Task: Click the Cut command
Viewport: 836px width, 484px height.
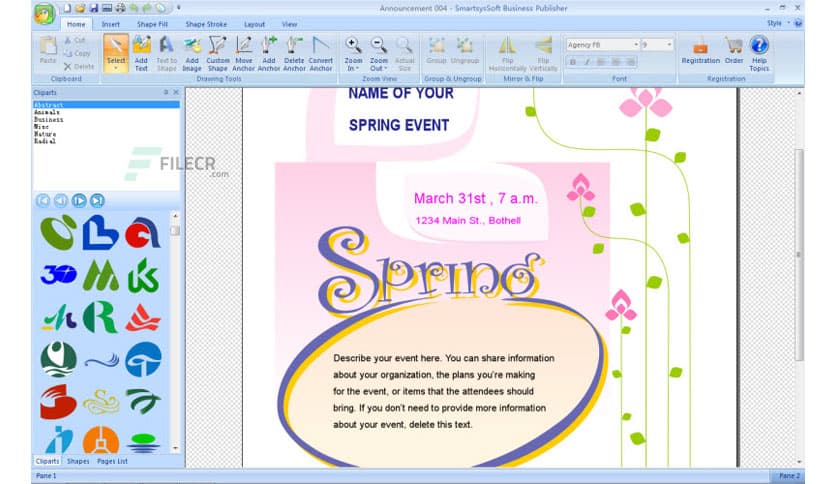Action: [75, 40]
